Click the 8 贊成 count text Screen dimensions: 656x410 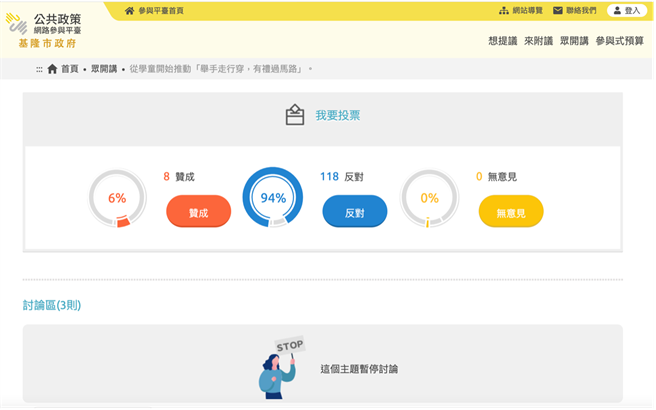[x=179, y=177]
